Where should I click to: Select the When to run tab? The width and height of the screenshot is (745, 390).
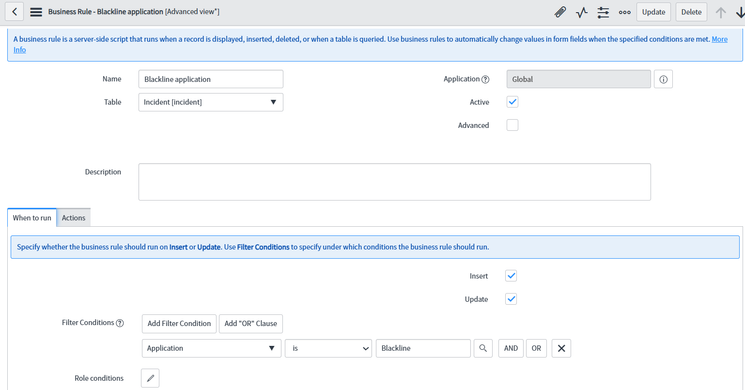tap(32, 218)
